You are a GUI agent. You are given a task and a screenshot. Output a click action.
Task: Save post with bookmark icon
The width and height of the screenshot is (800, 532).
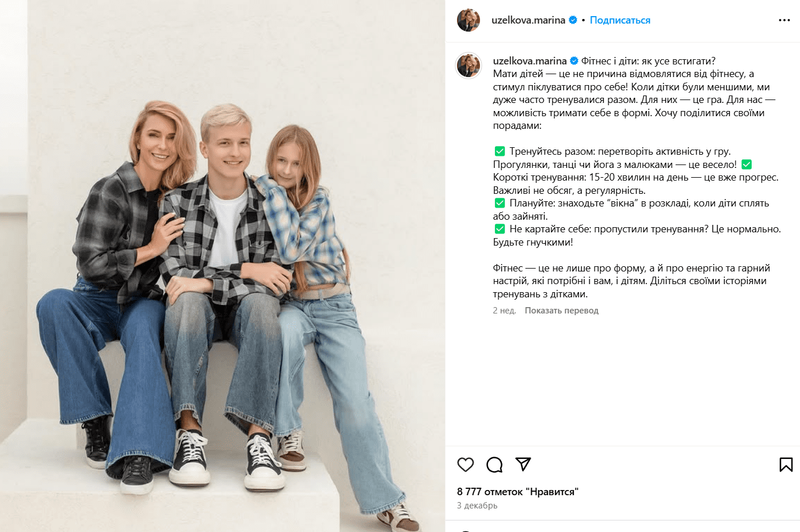(x=786, y=464)
